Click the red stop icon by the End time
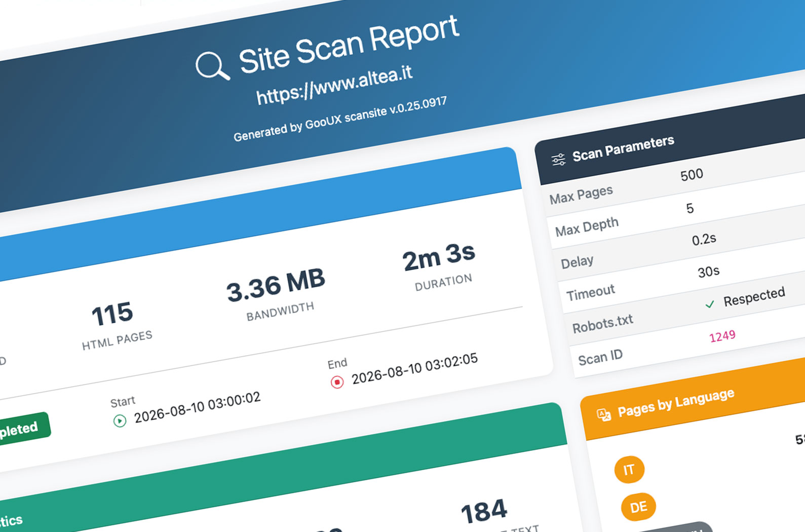Viewport: 805px width, 532px height. click(337, 382)
